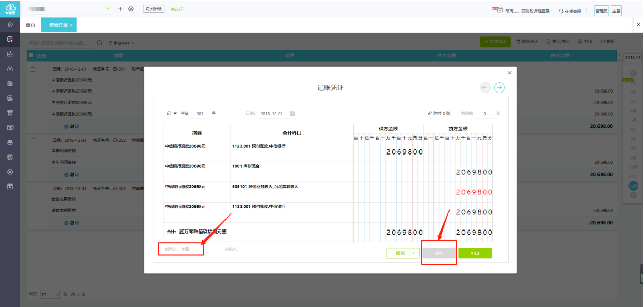Click the gear icon in the top bar
The height and width of the screenshot is (307, 644).
coord(131,9)
